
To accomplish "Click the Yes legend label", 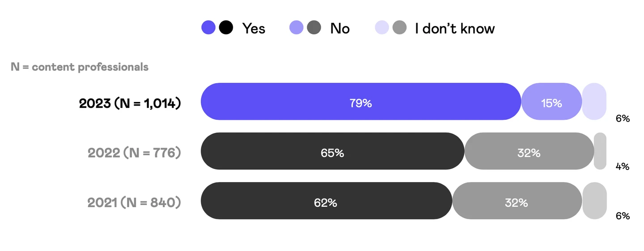I will coord(254,29).
